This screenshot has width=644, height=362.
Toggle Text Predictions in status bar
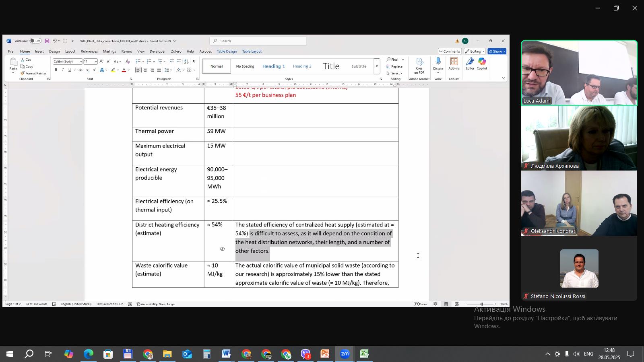pos(109,304)
